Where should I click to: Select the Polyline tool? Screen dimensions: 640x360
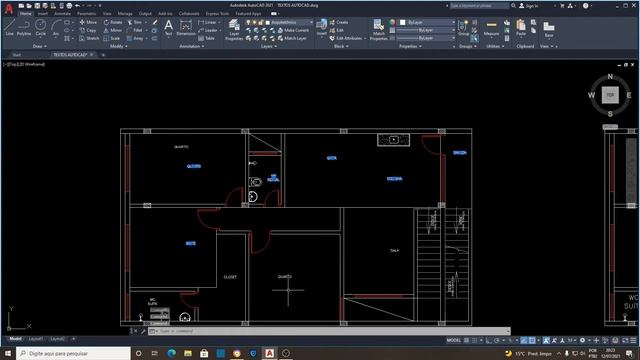tap(24, 27)
